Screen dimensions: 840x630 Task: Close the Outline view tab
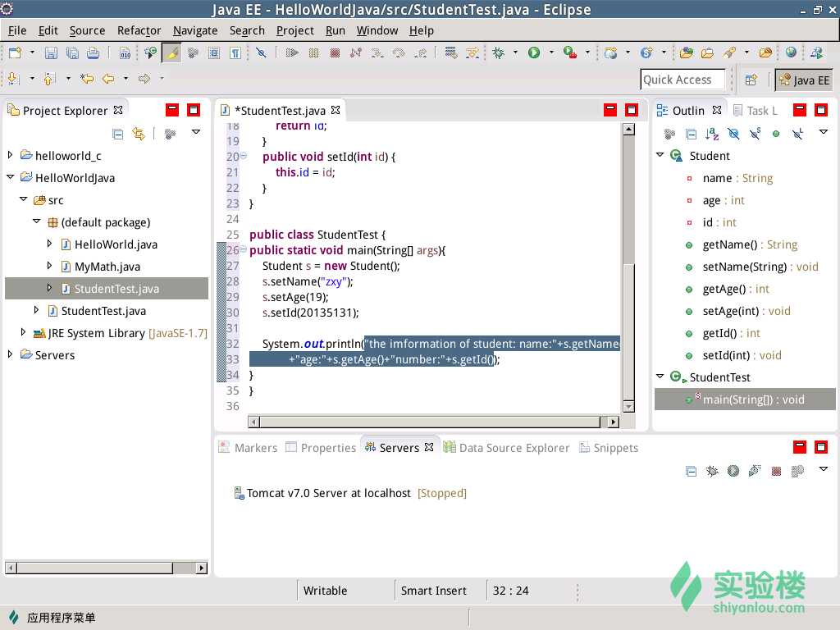717,110
